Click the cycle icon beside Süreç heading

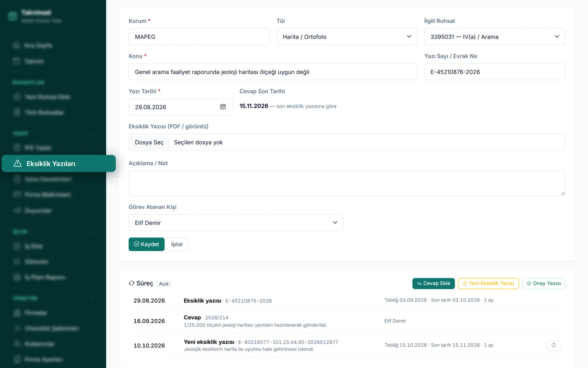pos(132,283)
